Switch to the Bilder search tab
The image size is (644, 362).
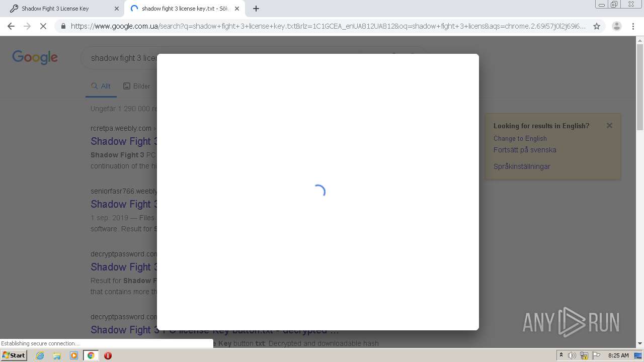pos(137,86)
